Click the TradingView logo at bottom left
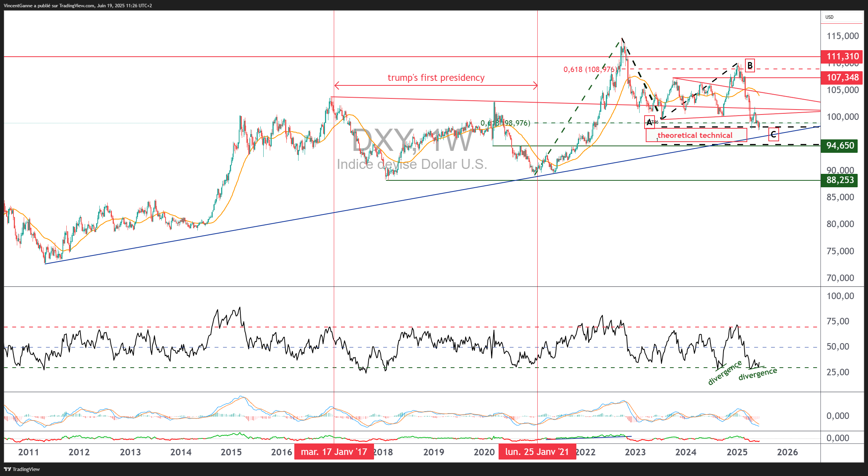 (22, 469)
